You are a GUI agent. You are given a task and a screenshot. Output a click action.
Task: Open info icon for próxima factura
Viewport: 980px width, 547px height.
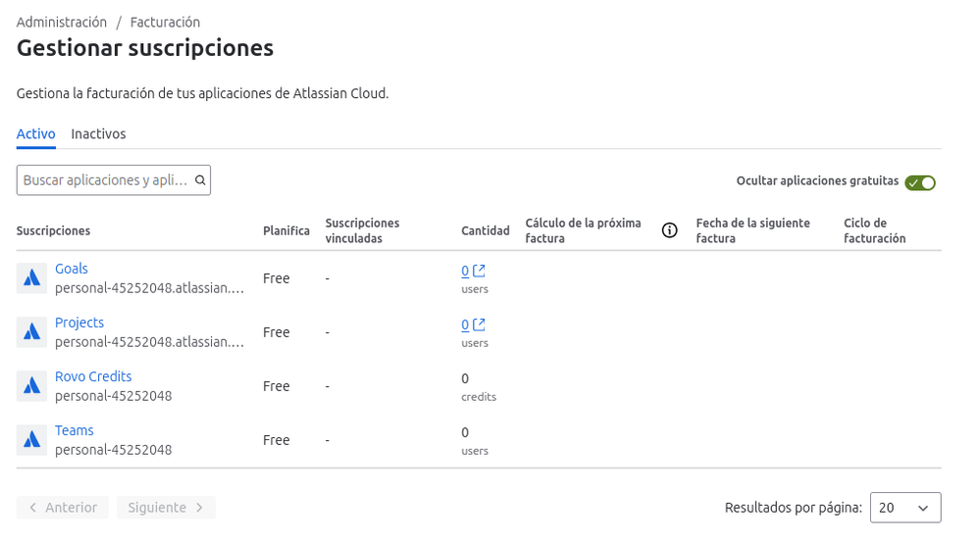click(669, 230)
